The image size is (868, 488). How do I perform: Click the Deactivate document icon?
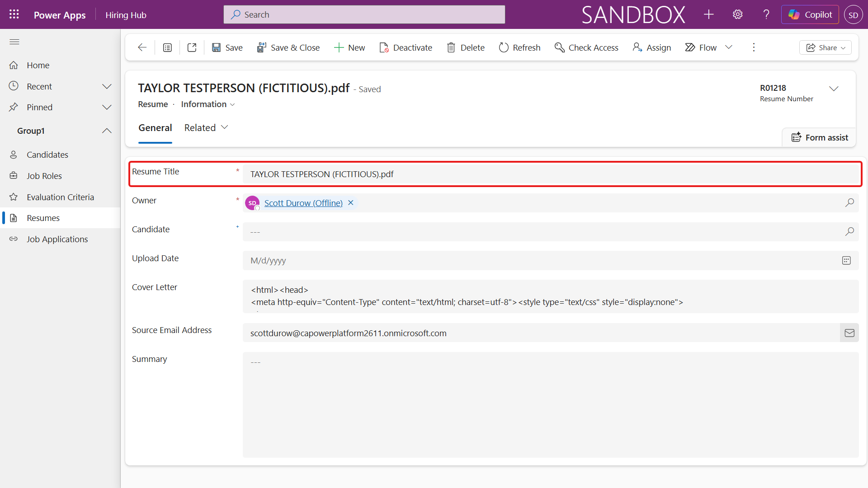point(384,47)
